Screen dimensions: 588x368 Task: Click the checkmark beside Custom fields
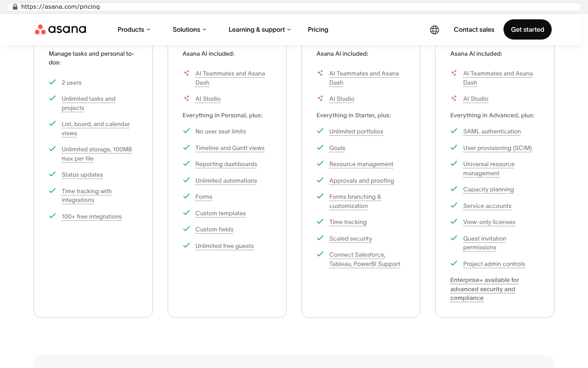(x=186, y=229)
